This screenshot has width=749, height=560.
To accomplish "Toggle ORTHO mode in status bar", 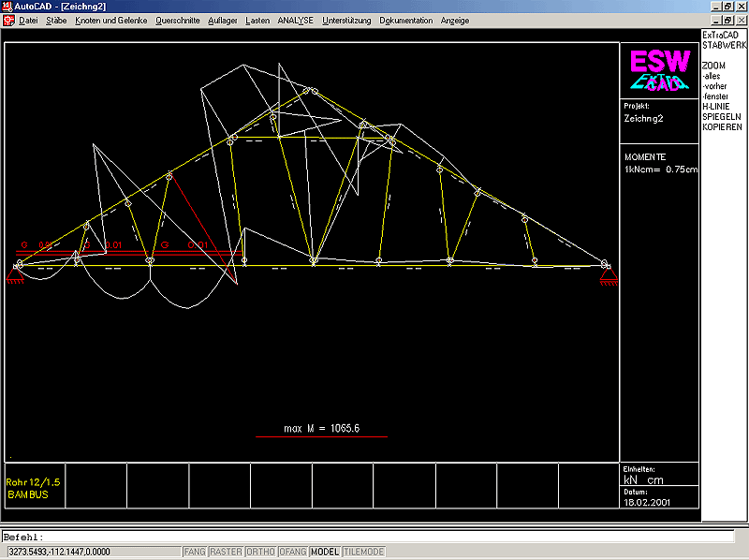I will pos(260,552).
